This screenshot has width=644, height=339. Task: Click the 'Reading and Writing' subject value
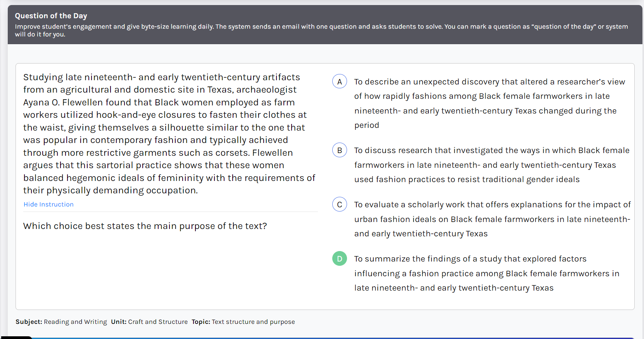75,322
